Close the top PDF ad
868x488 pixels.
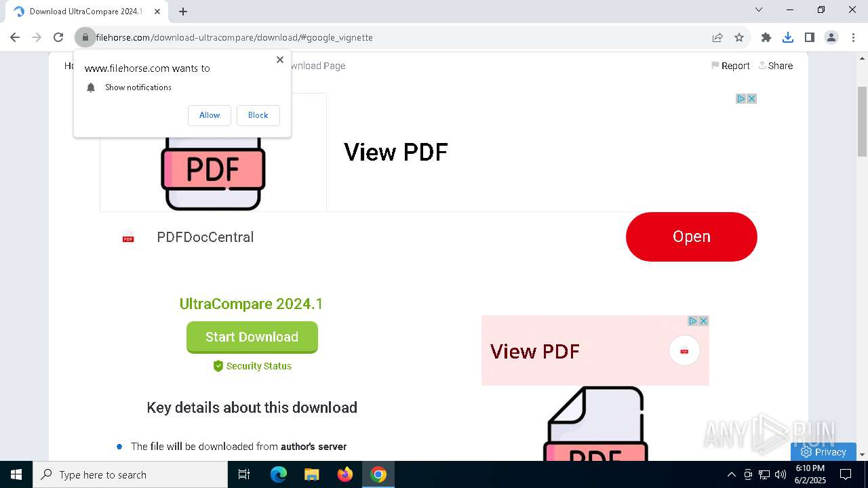point(751,99)
